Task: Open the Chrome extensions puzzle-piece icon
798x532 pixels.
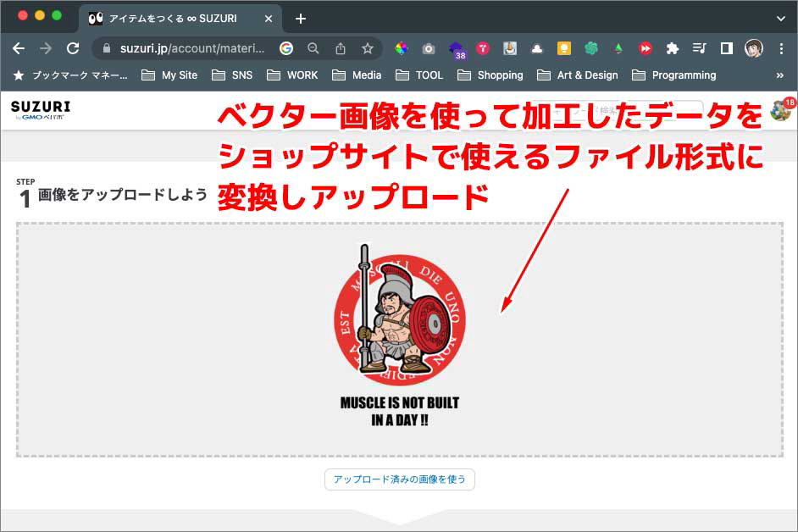Action: [x=673, y=48]
